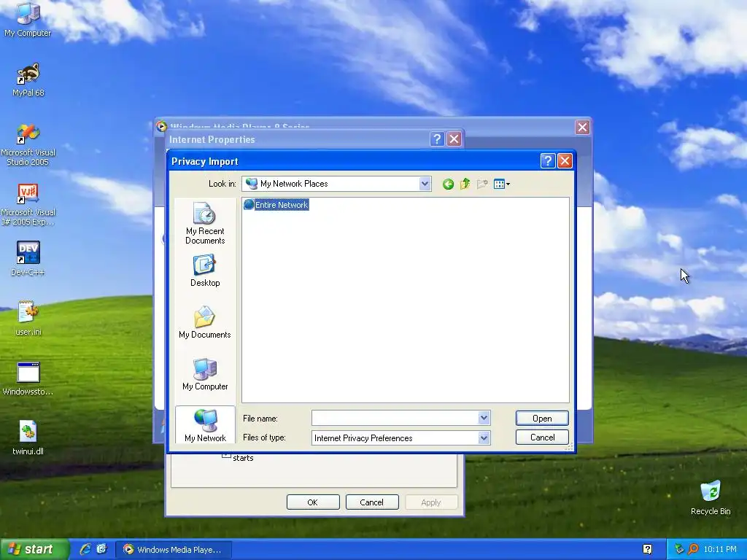Go back using the green back arrow
Image resolution: width=747 pixels, height=560 pixels.
448,184
